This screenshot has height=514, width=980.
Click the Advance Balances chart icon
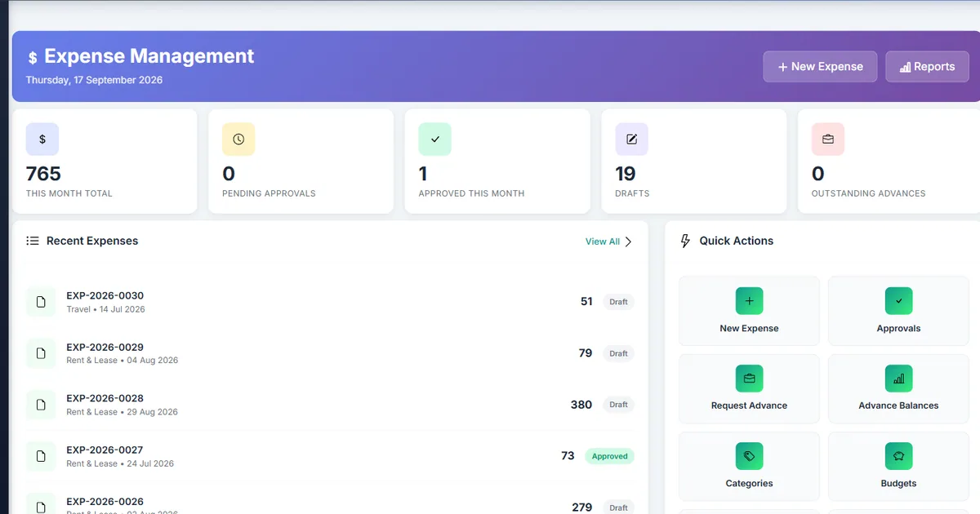pyautogui.click(x=898, y=379)
